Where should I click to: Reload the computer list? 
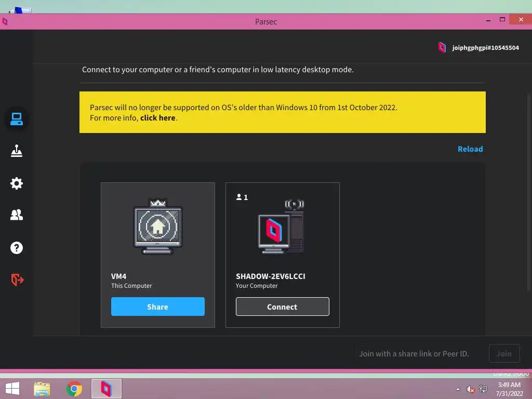click(x=470, y=149)
